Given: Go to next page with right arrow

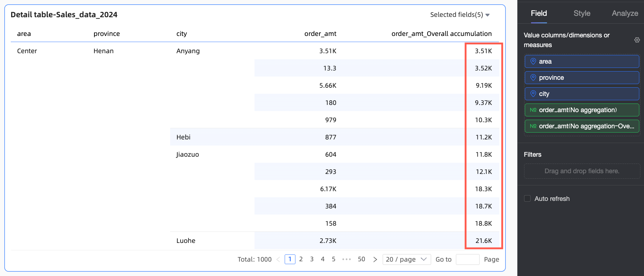Looking at the screenshot, I should (375, 259).
